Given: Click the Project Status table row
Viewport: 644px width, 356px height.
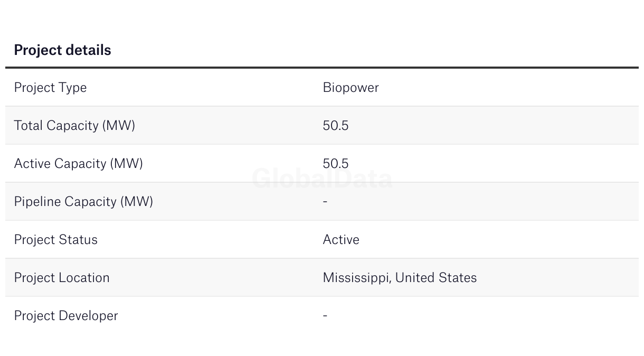Looking at the screenshot, I should tap(322, 239).
